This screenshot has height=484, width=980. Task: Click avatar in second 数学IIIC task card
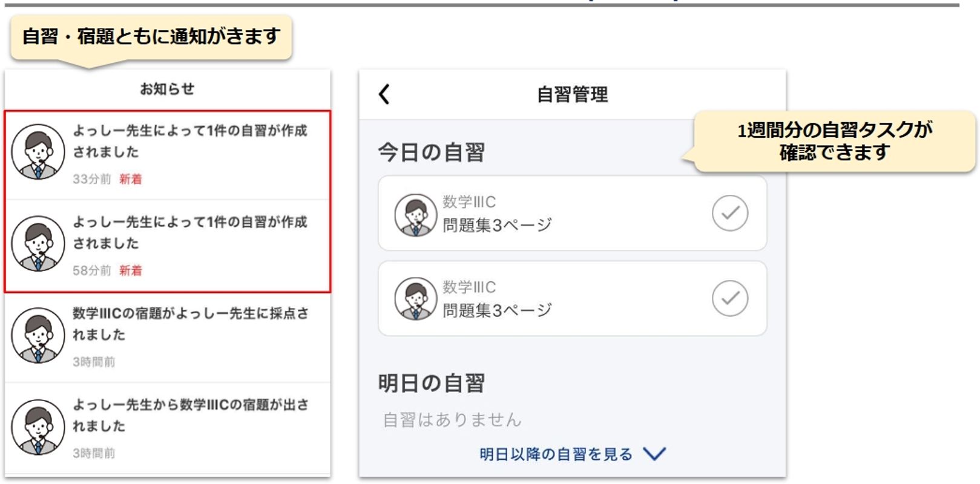pos(415,299)
